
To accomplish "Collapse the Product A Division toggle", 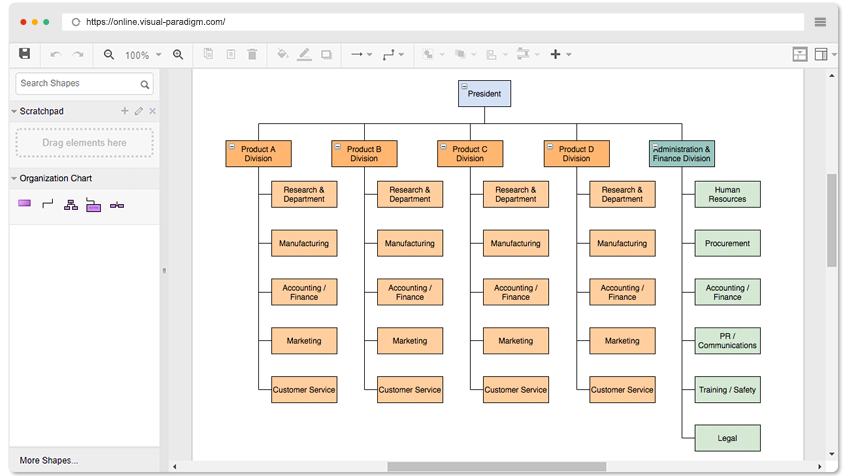I will click(x=231, y=146).
